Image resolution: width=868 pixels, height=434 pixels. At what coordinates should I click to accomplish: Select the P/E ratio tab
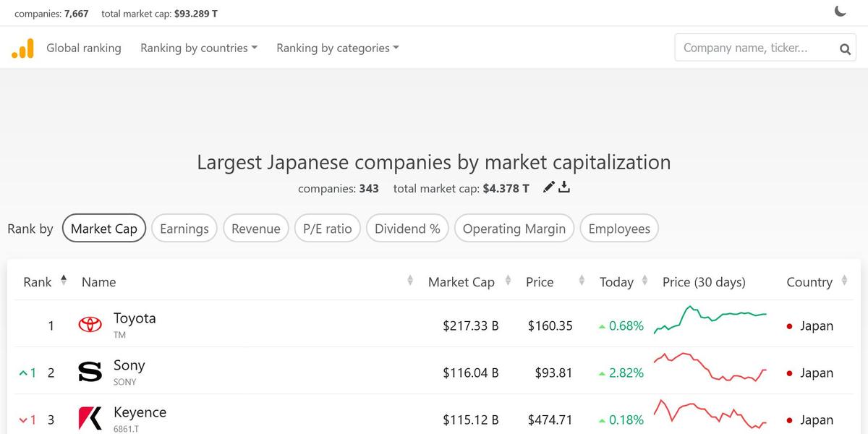click(x=328, y=228)
